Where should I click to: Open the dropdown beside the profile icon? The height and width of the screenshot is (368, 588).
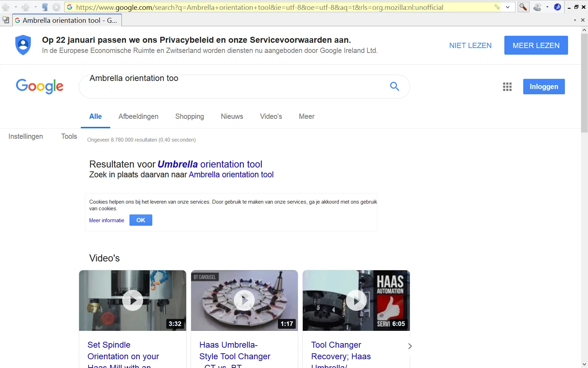pos(547,7)
